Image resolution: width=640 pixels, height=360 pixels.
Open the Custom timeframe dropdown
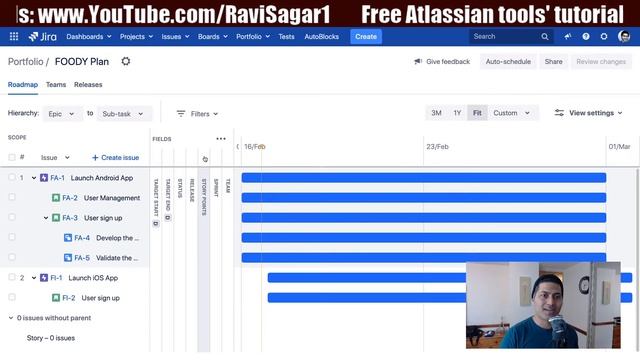(511, 113)
